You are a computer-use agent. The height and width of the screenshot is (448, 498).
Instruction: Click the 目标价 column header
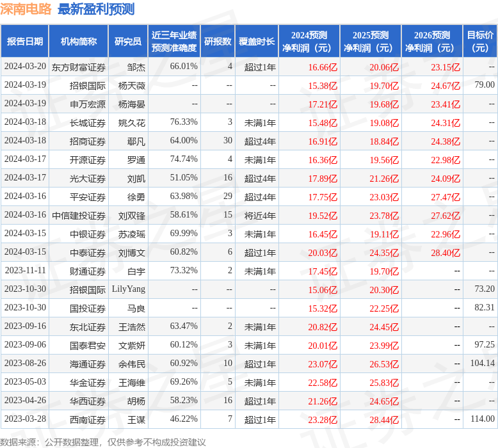[480, 41]
